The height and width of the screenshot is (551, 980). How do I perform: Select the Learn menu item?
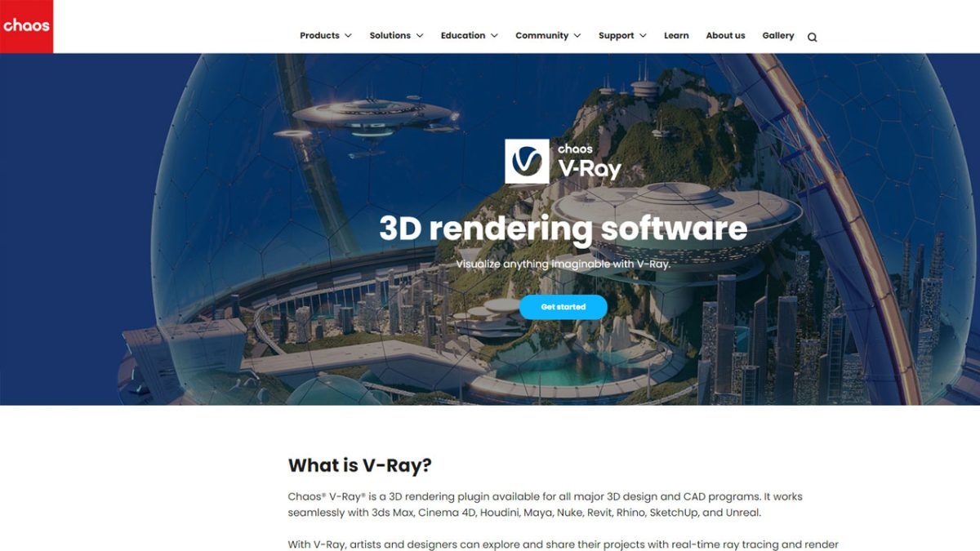[676, 35]
